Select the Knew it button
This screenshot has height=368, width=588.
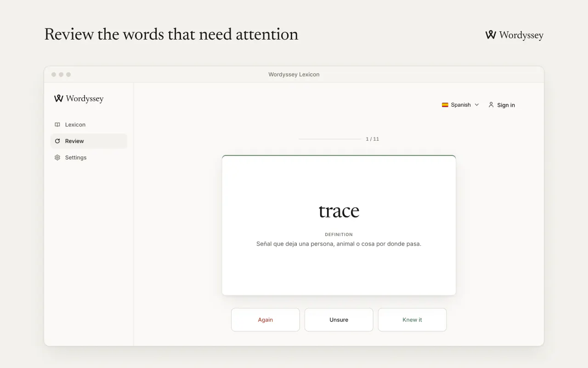click(x=413, y=320)
